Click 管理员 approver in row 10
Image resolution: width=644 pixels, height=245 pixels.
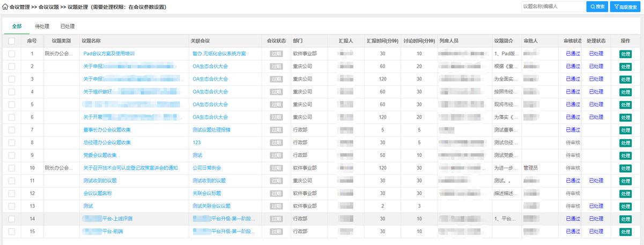pos(531,168)
